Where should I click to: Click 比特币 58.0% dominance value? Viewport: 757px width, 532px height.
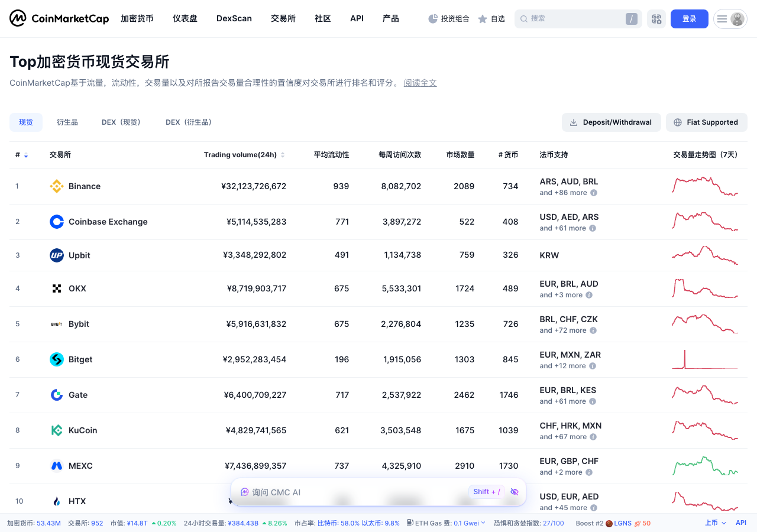click(339, 523)
